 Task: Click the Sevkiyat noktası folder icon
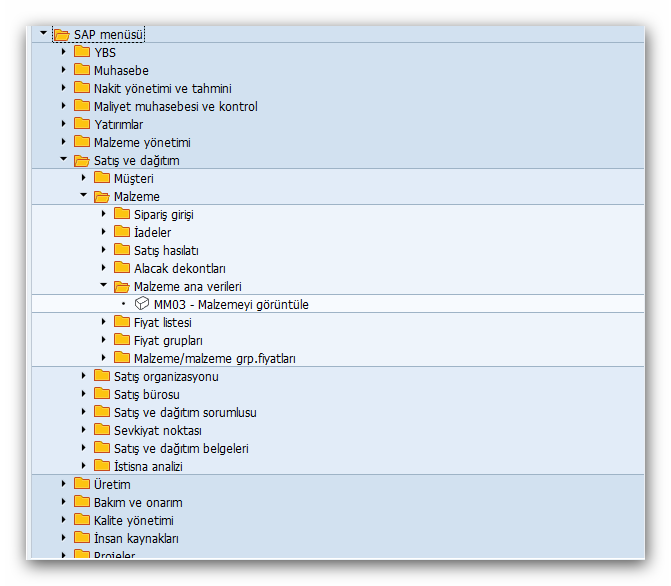pos(102,429)
